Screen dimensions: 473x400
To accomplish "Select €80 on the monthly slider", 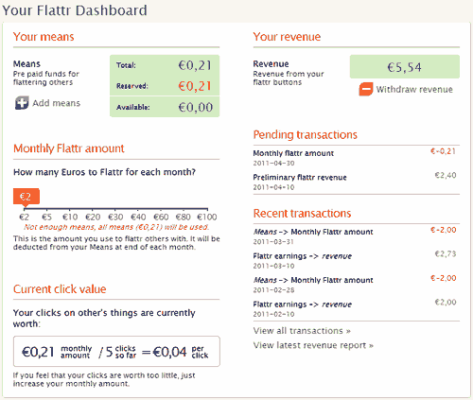I will [183, 217].
